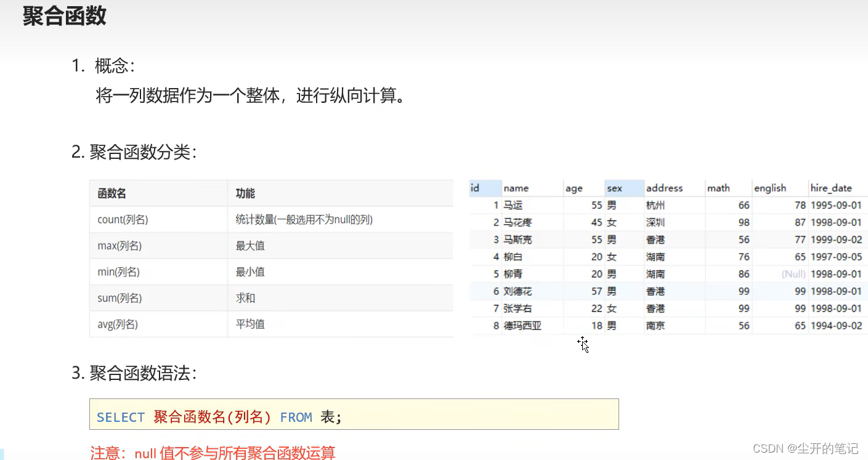Click english score 78
This screenshot has width=868, height=460.
(x=800, y=205)
